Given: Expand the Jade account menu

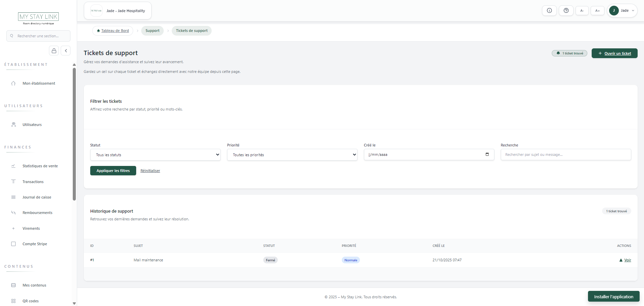Looking at the screenshot, I should (x=622, y=10).
